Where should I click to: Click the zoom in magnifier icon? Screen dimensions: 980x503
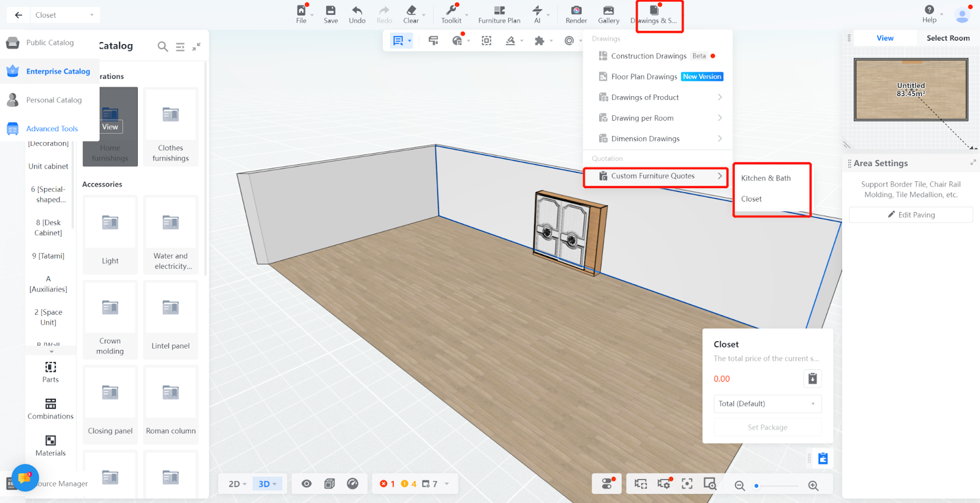[x=813, y=486]
